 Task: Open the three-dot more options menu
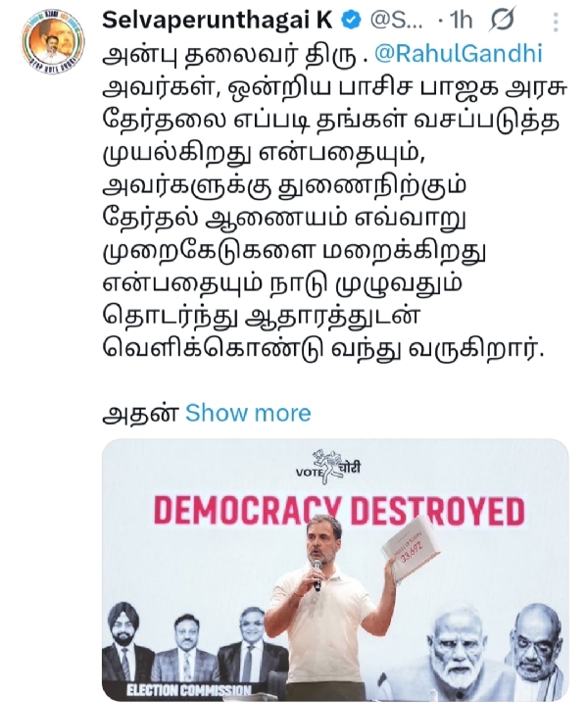coord(556,21)
